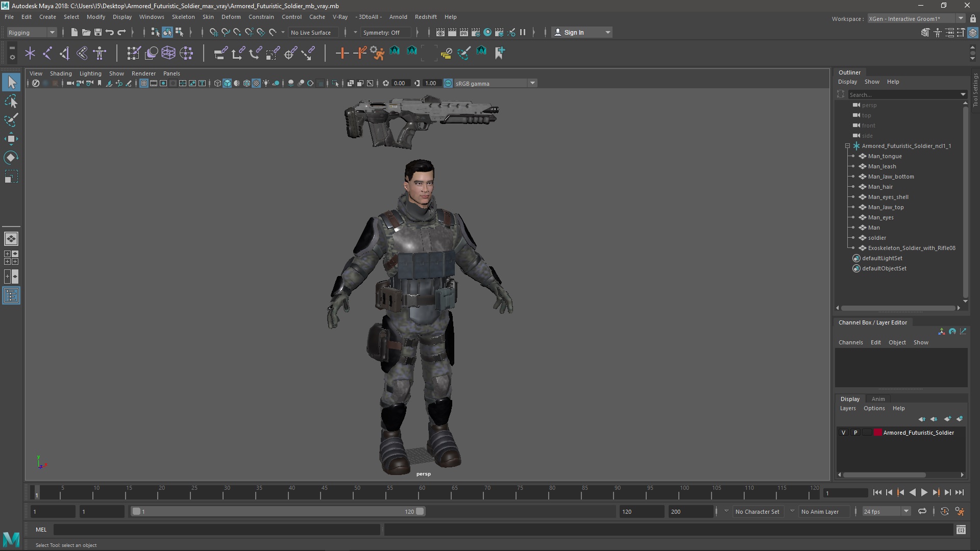Open the Script Editor icon
Image resolution: width=980 pixels, height=551 pixels.
click(961, 530)
